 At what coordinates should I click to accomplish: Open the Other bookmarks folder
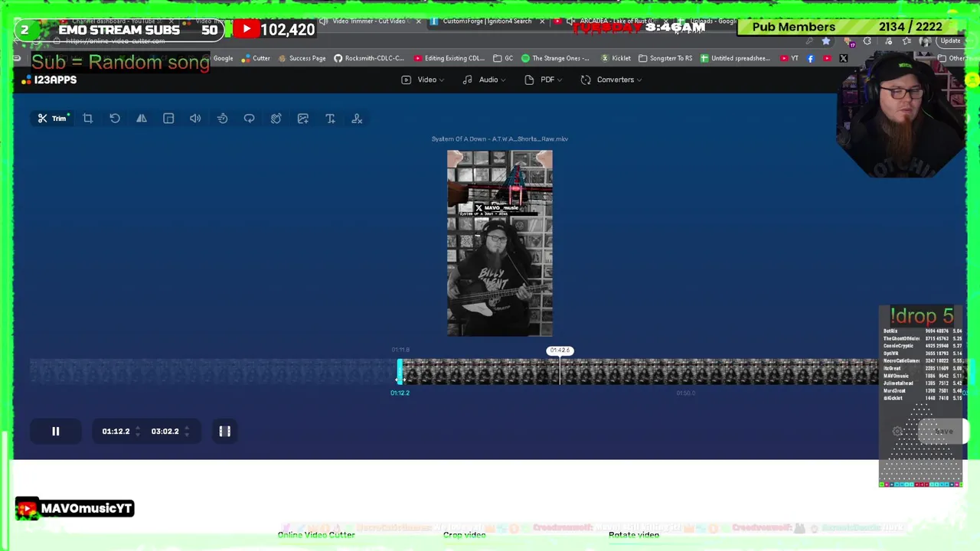pyautogui.click(x=953, y=58)
